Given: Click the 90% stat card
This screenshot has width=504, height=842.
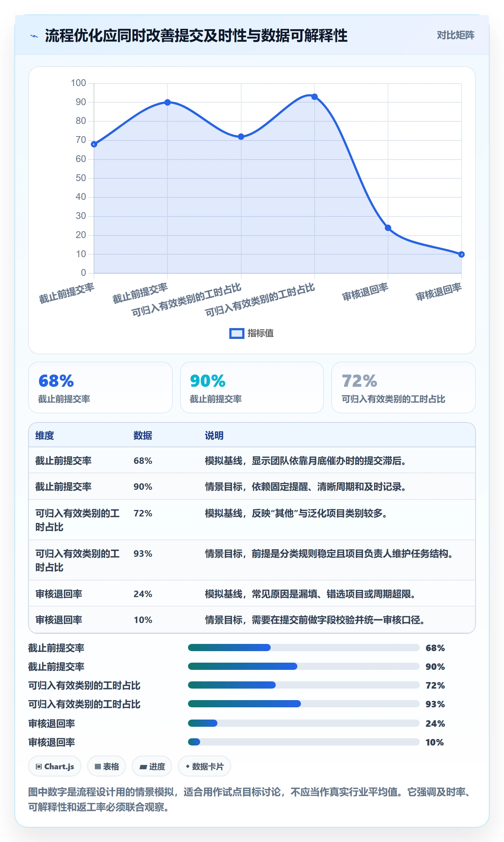Looking at the screenshot, I should coord(252,388).
